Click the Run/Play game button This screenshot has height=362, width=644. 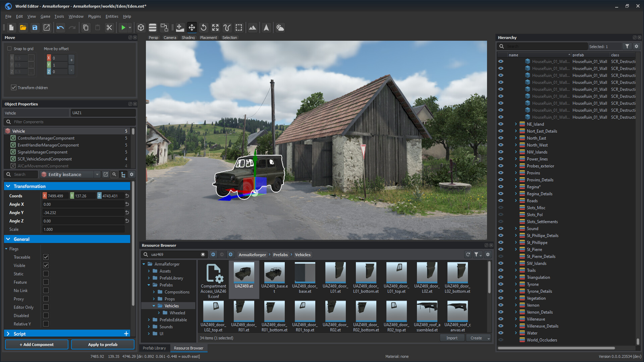tap(123, 27)
